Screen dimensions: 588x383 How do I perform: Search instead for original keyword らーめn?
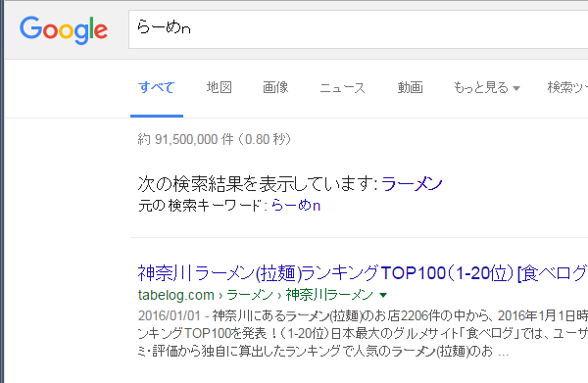pos(296,206)
